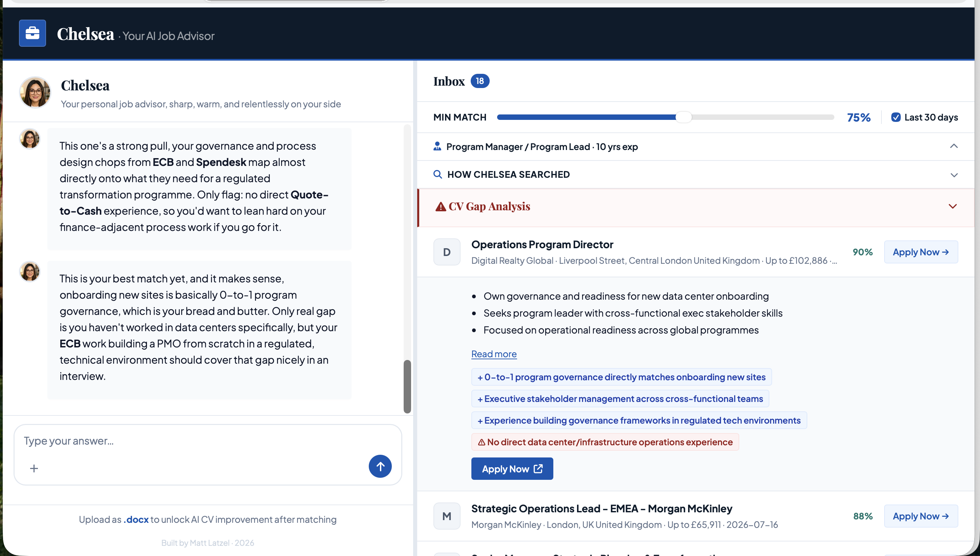The height and width of the screenshot is (556, 980).
Task: Click the Min Match slider handle
Action: click(x=683, y=117)
